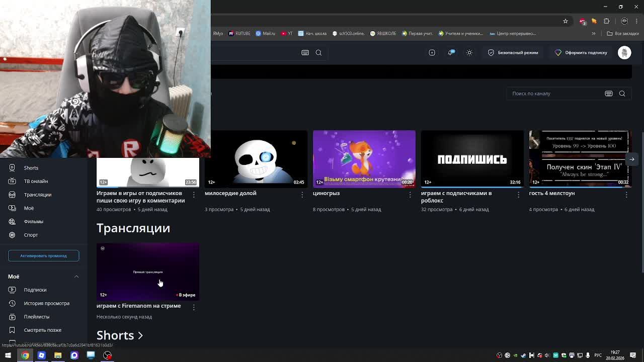The width and height of the screenshot is (644, 362).
Task: Open options for Играем в игры video
Action: pos(194,195)
